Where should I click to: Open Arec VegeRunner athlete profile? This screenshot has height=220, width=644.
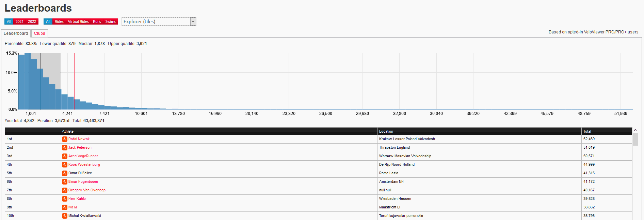(x=83, y=156)
